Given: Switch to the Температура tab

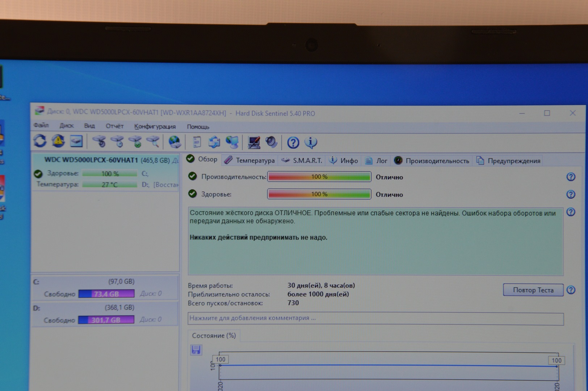Looking at the screenshot, I should pyautogui.click(x=249, y=160).
